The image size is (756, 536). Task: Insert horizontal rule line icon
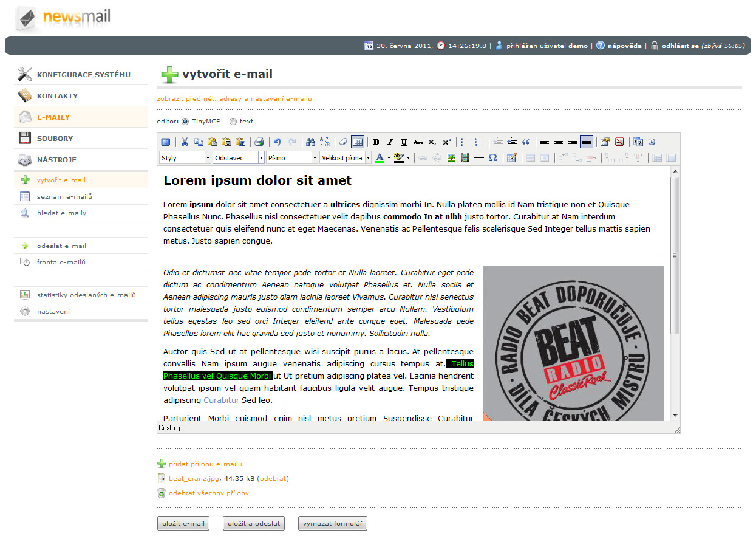479,158
